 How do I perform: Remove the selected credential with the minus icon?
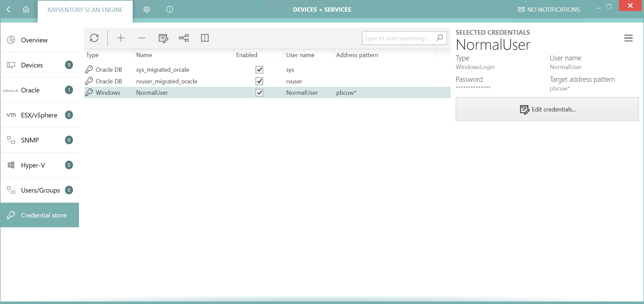(x=142, y=38)
